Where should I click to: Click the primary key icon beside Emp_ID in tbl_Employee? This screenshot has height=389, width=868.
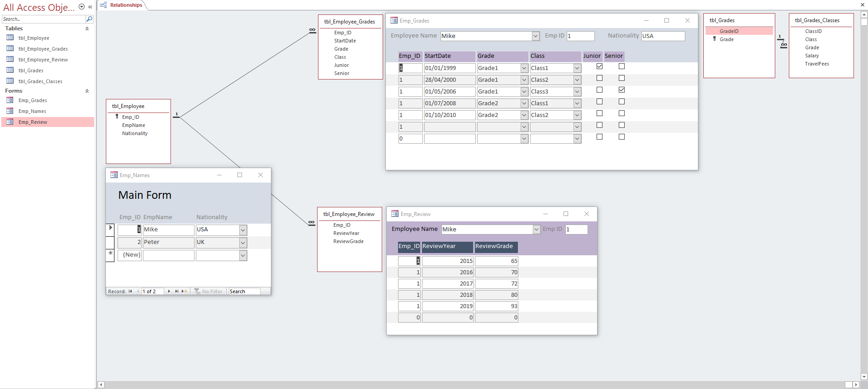(x=117, y=117)
